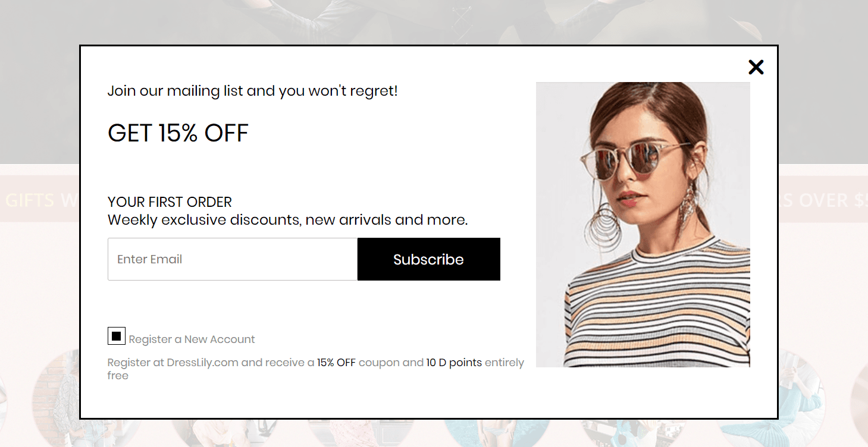Toggle the Register a New Account checkbox
The width and height of the screenshot is (868, 447).
(117, 336)
